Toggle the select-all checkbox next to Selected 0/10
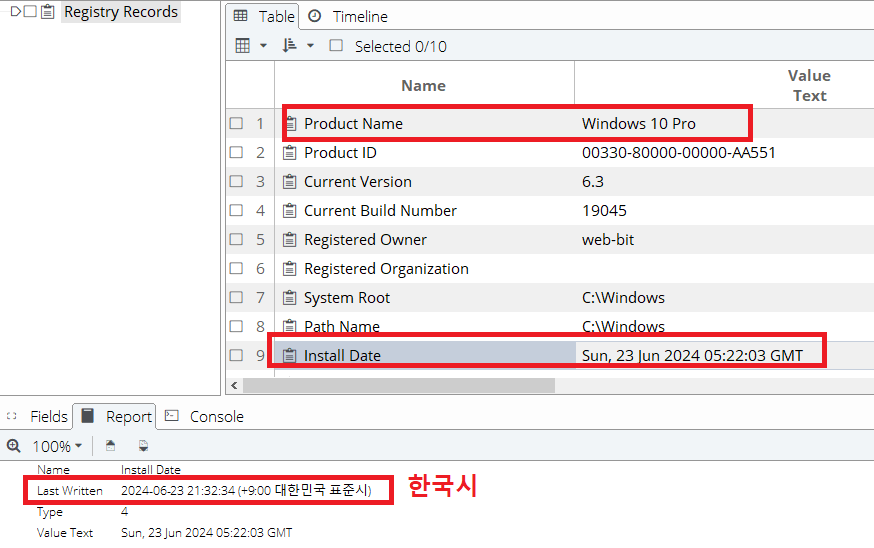The height and width of the screenshot is (548, 874). point(336,46)
